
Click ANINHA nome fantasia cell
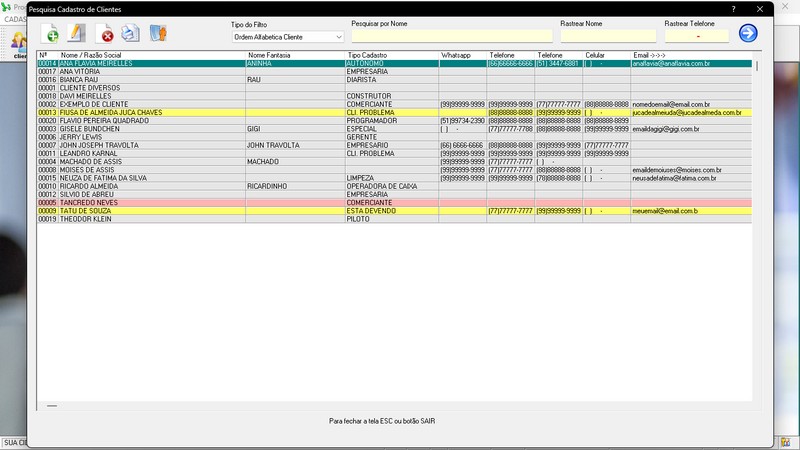295,63
